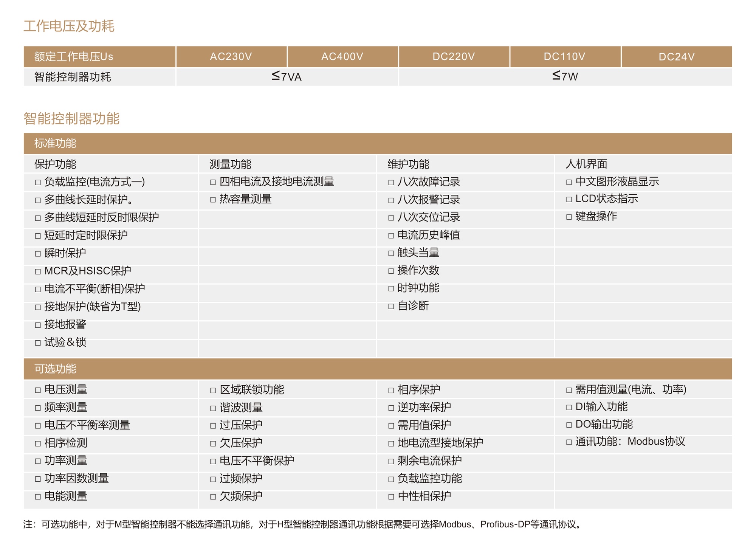Viewport: 756px width, 538px height.
Task: Select the 中文图形液晶显示 checkbox
Action: pos(569,182)
